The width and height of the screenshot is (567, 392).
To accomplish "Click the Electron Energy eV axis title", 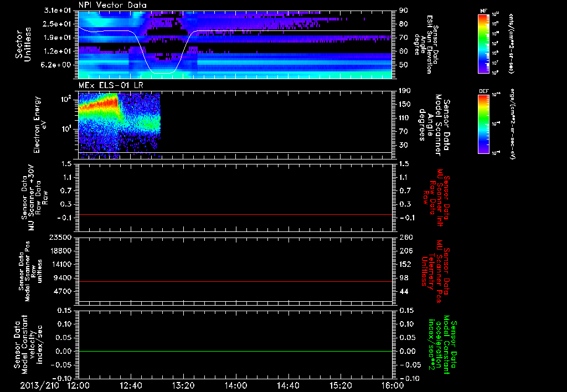I will (x=40, y=125).
